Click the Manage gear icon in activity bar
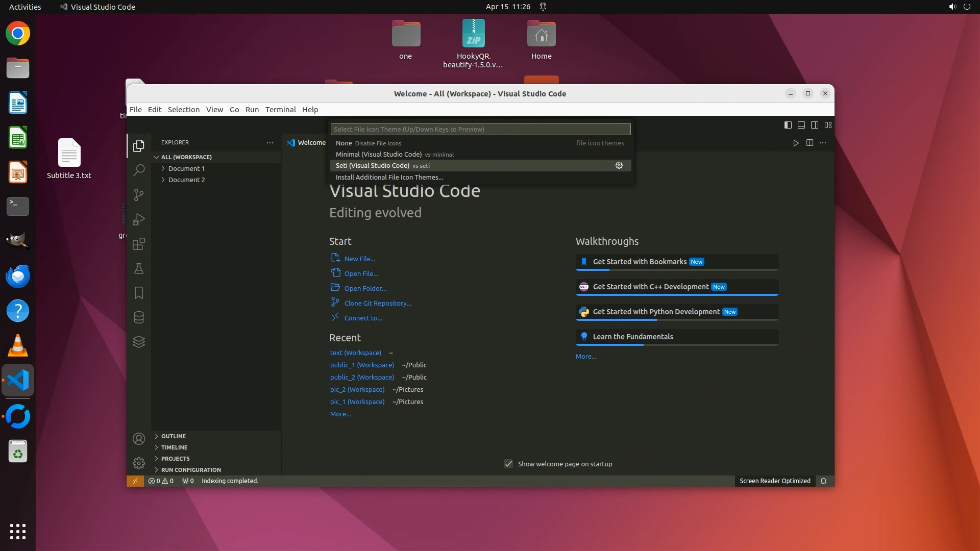Screen dimensions: 980x551 pos(139,463)
